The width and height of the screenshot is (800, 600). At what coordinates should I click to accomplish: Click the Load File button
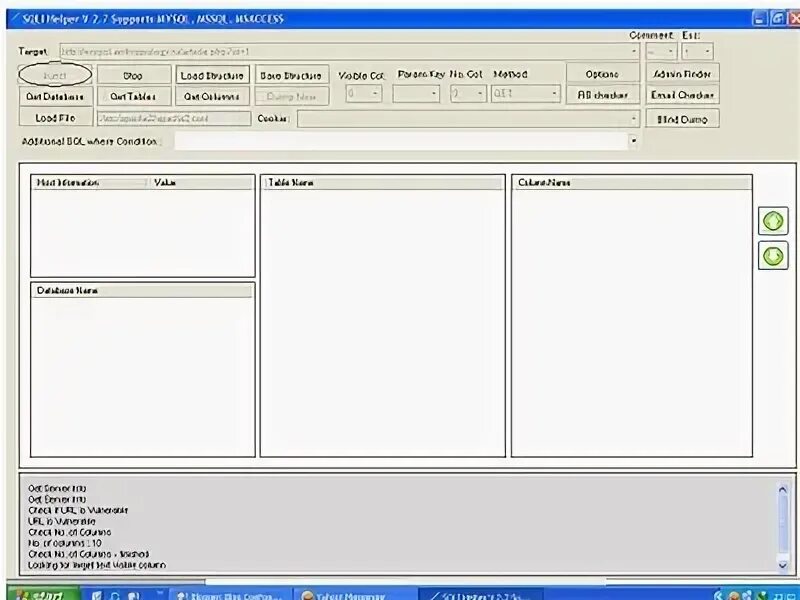(55, 118)
